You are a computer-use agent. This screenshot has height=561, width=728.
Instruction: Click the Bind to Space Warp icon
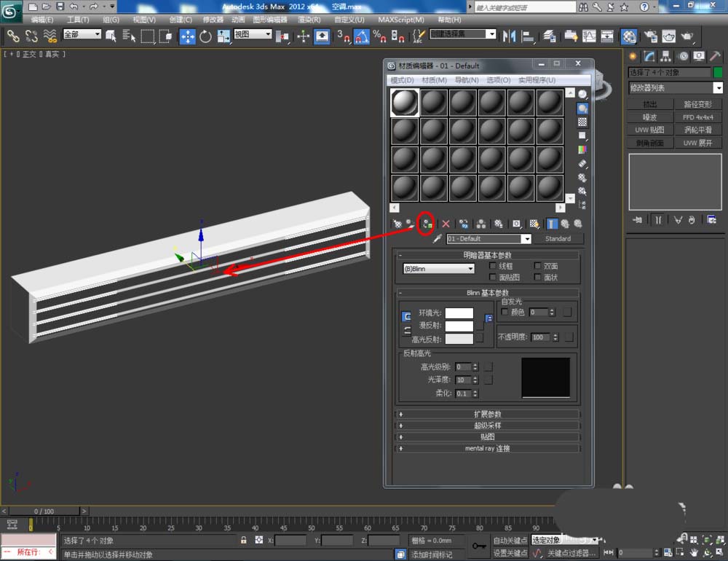pyautogui.click(x=50, y=36)
